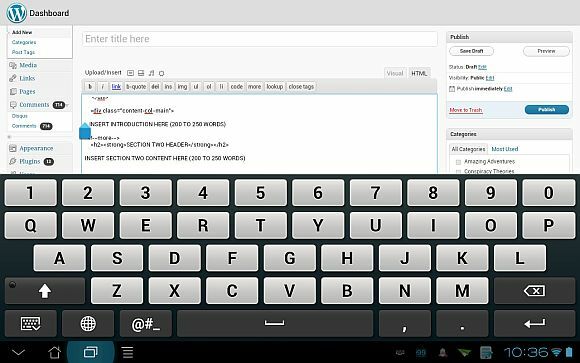This screenshot has height=363, width=580.
Task: Click the lookup quicktag button
Action: pyautogui.click(x=275, y=87)
